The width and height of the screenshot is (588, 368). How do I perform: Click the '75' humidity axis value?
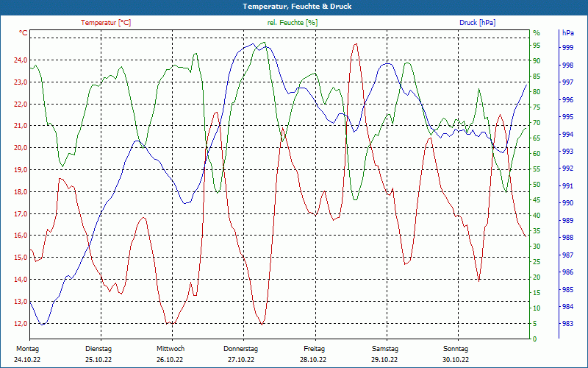click(537, 107)
